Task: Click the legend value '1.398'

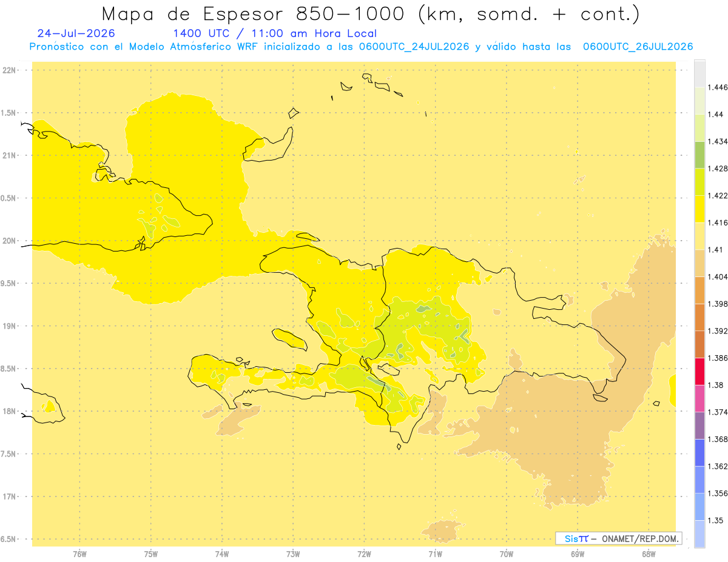Action: click(719, 304)
